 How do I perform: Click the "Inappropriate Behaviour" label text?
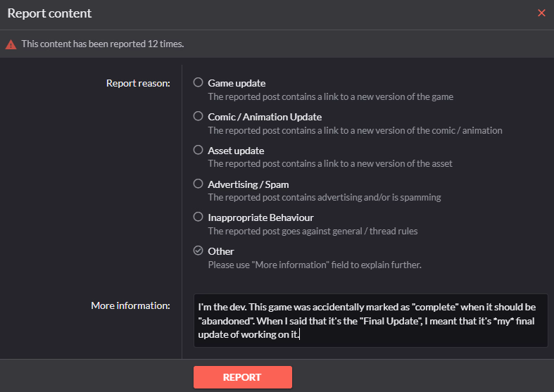(x=260, y=217)
